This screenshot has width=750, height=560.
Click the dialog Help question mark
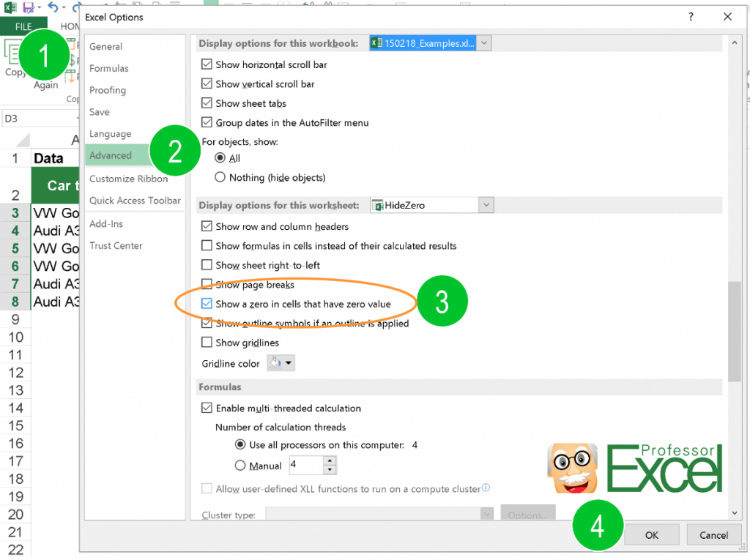click(x=691, y=16)
